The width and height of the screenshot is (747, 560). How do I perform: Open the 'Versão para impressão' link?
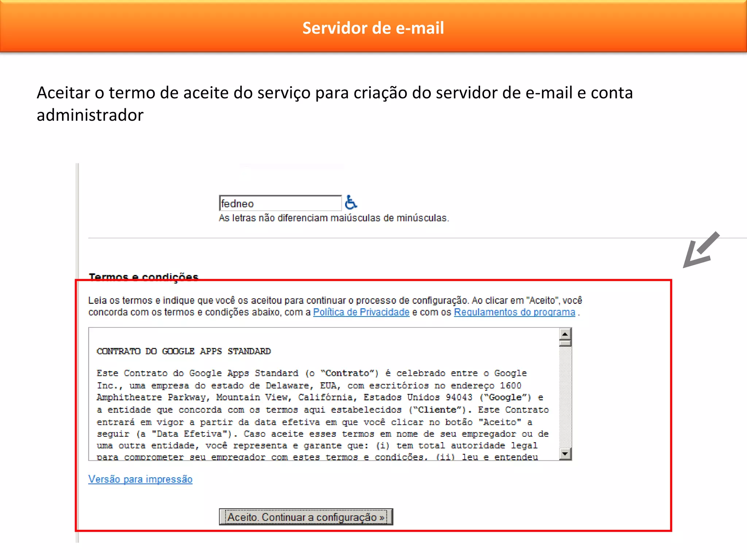point(140,479)
